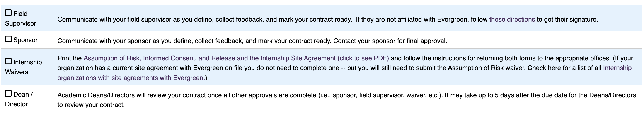Click 'Communicate with your field supervisor' sentence

(x=175, y=19)
